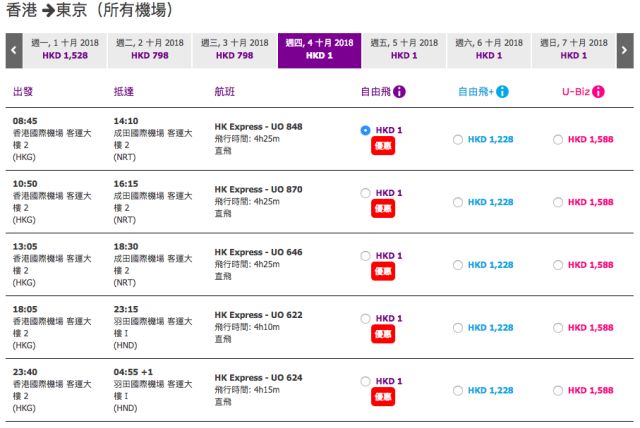Click the red 優惠 badge for UO 624
Screen dimensions: 640x428
coord(383,397)
